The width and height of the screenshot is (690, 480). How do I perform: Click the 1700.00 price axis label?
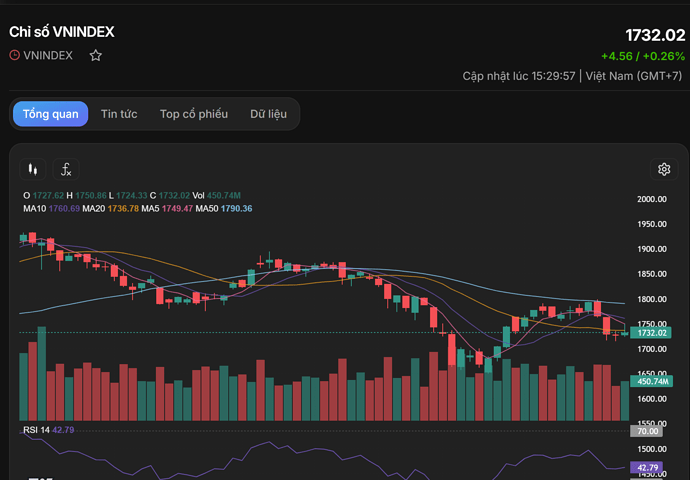click(x=652, y=349)
